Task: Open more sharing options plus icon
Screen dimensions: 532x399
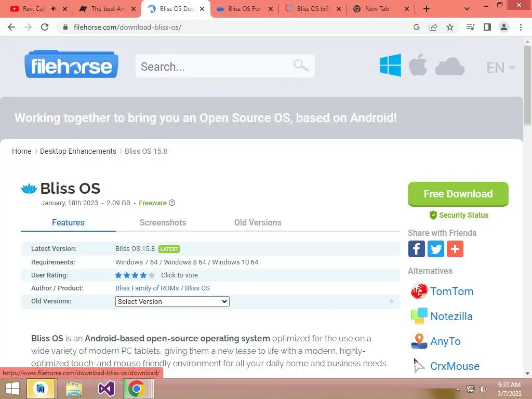Action: (455, 249)
